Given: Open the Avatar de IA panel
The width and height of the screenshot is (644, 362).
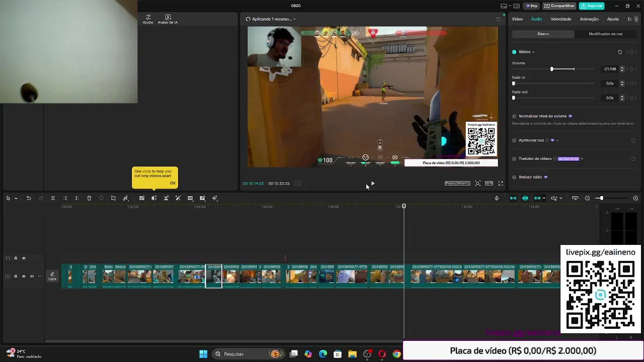Looking at the screenshot, I should (168, 19).
